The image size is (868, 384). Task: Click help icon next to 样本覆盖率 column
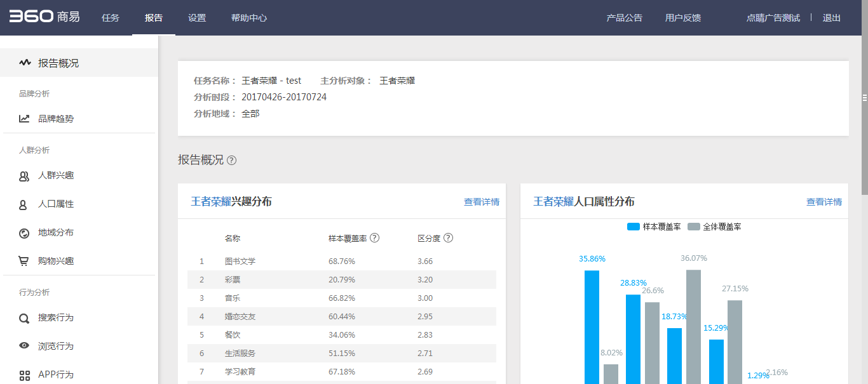375,238
